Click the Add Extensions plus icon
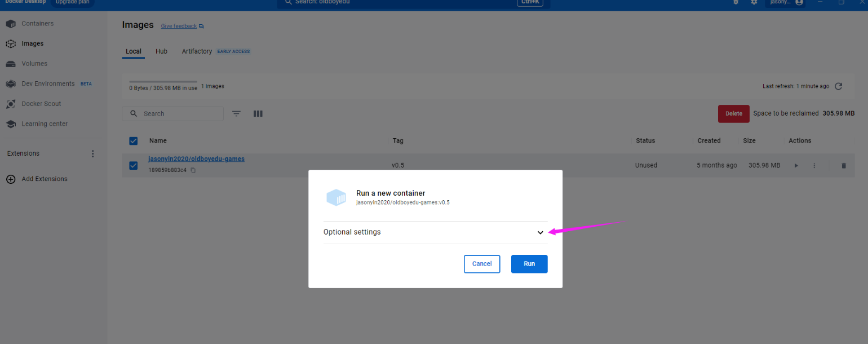 11,179
